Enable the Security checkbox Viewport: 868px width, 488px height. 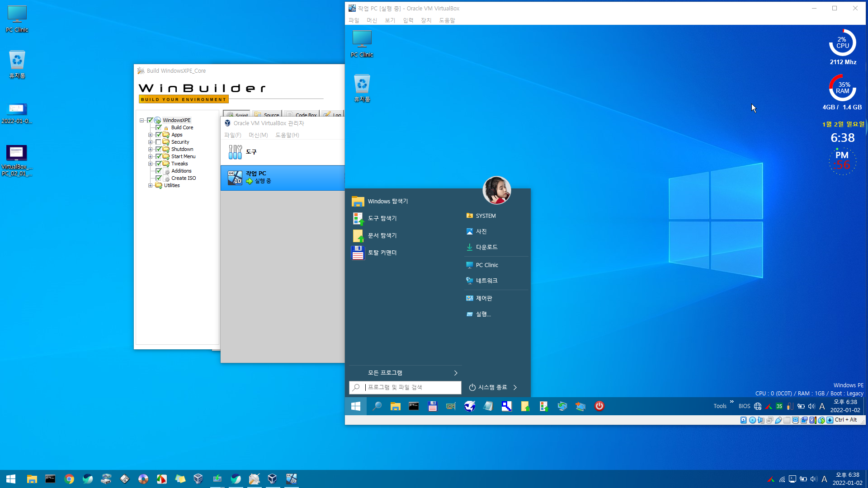coord(159,142)
